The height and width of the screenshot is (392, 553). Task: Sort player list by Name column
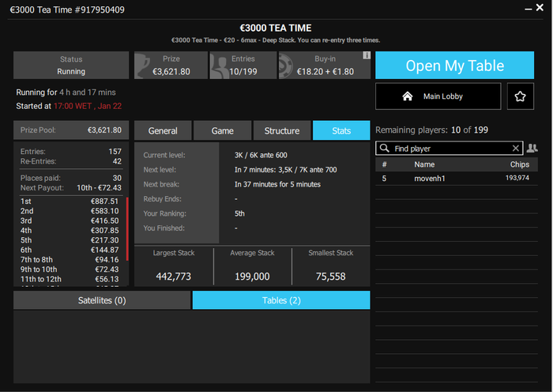coord(424,164)
